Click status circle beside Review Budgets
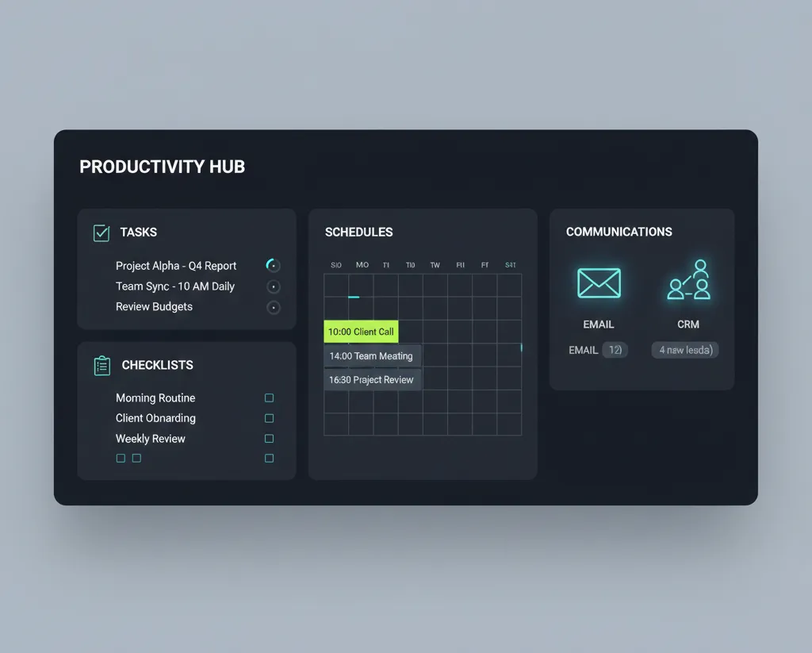The image size is (812, 653). [x=274, y=307]
